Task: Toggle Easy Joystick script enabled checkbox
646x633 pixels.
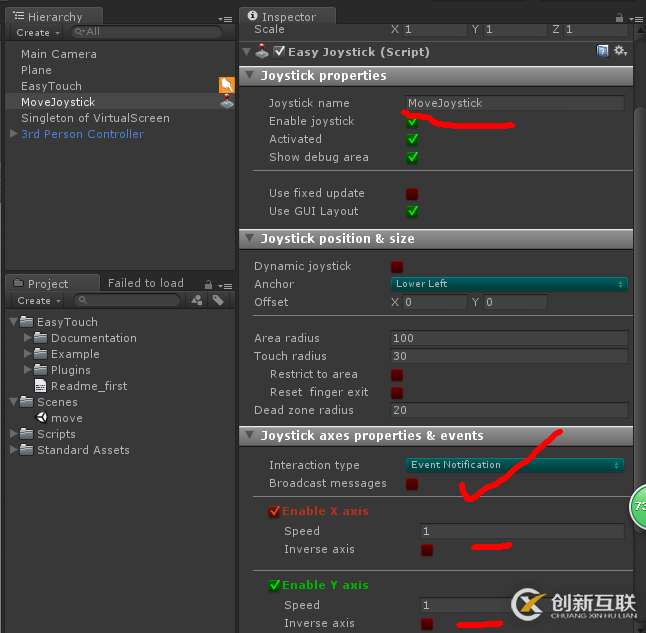Action: (x=279, y=52)
